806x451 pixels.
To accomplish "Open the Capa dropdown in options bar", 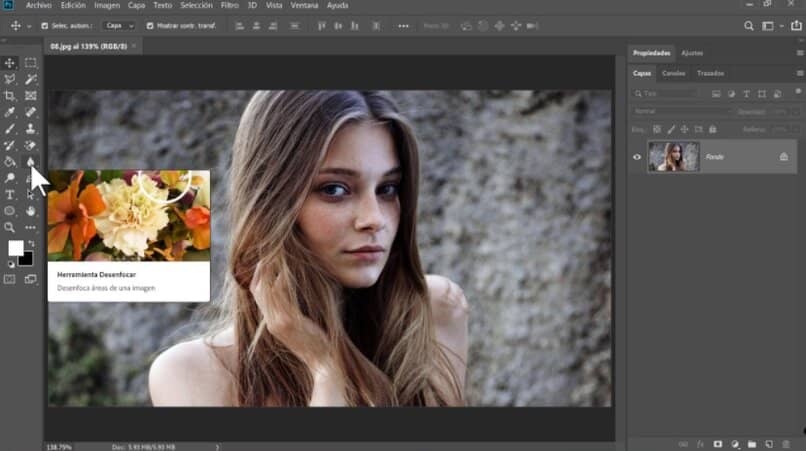I will pyautogui.click(x=119, y=26).
